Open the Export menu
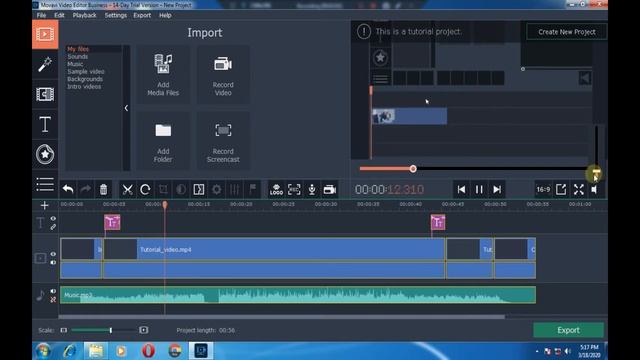640x360 pixels. pyautogui.click(x=142, y=15)
